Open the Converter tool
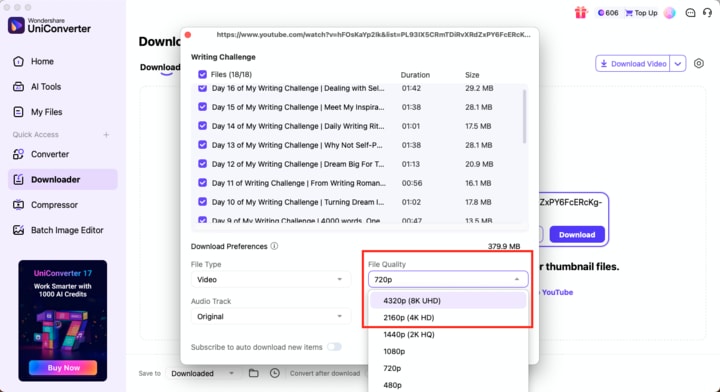Screen dimensions: 720x392 (x=50, y=154)
